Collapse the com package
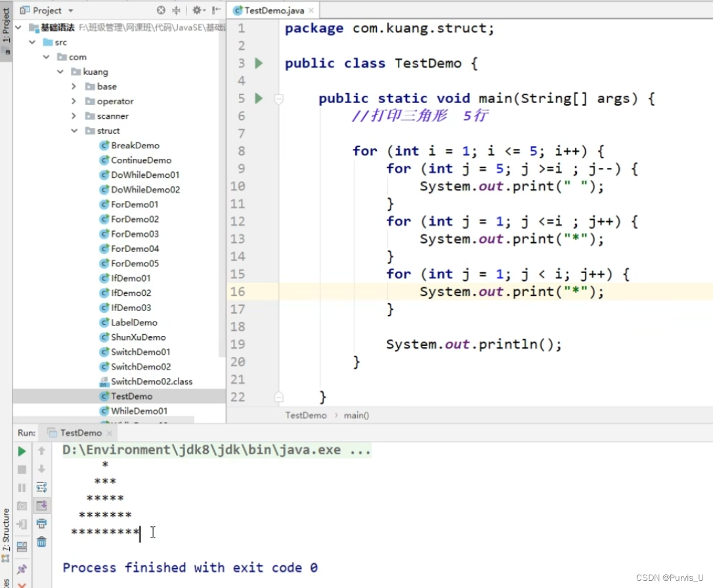713x588 pixels. pos(47,57)
